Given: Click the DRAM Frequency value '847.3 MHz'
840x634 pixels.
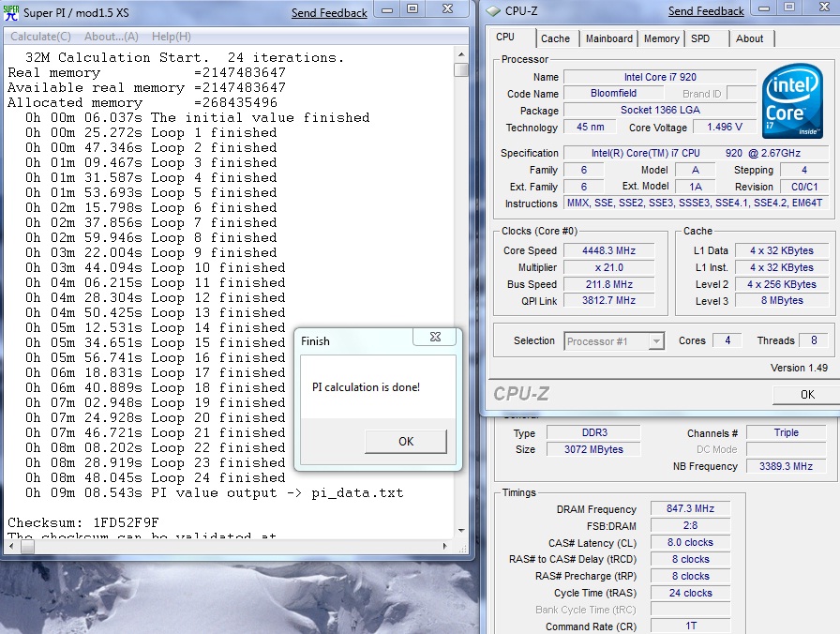Looking at the screenshot, I should 691,508.
